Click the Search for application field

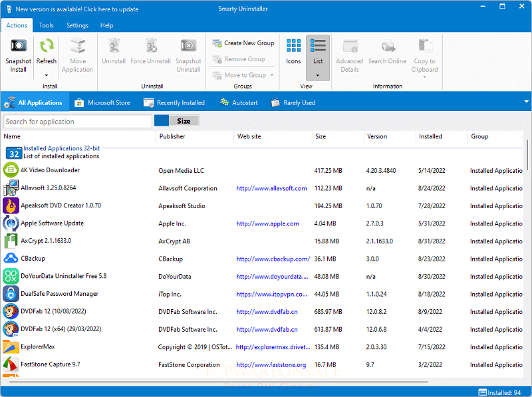pos(78,122)
